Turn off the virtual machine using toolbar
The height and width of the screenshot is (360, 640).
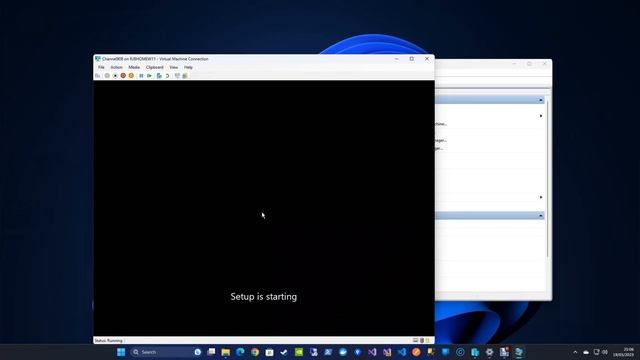click(115, 76)
